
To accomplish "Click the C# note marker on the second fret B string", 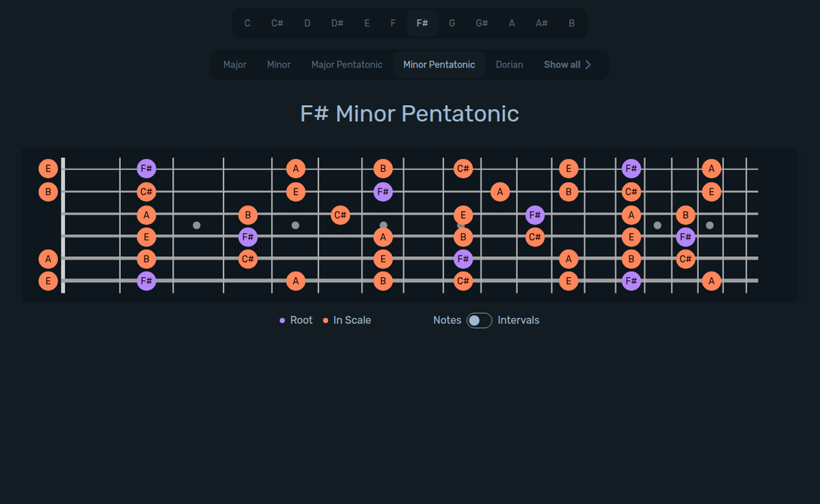I will [x=146, y=192].
